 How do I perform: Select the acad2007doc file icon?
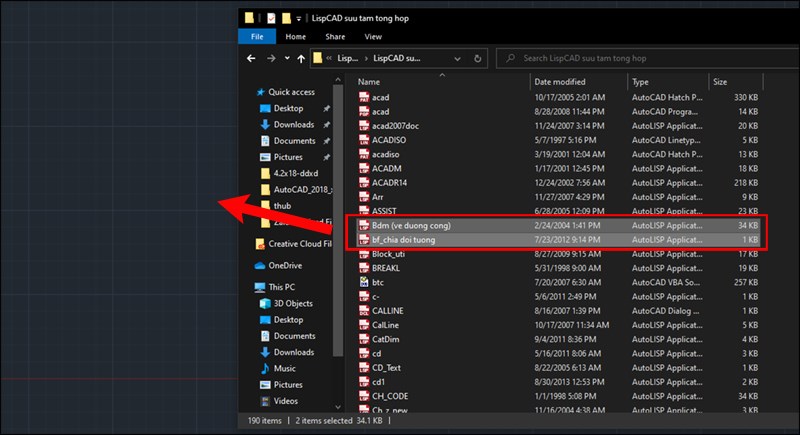pyautogui.click(x=364, y=125)
